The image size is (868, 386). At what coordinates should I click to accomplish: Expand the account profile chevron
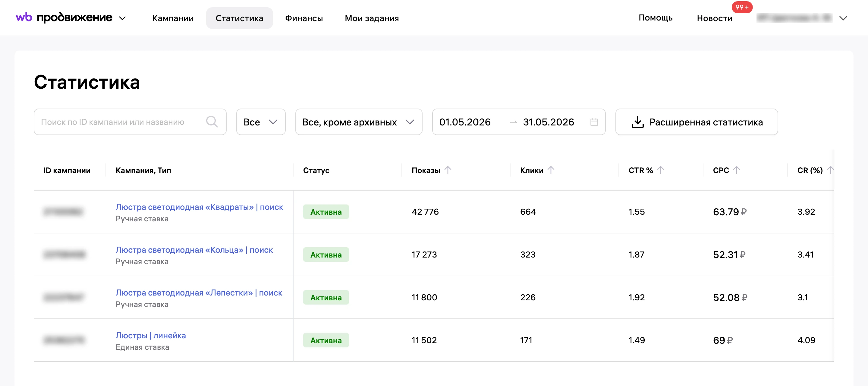(x=843, y=18)
